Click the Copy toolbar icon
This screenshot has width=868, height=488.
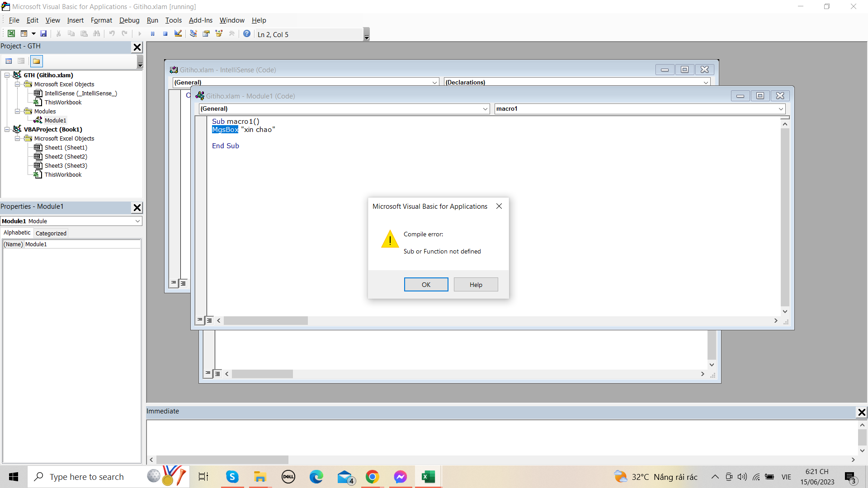click(71, 34)
